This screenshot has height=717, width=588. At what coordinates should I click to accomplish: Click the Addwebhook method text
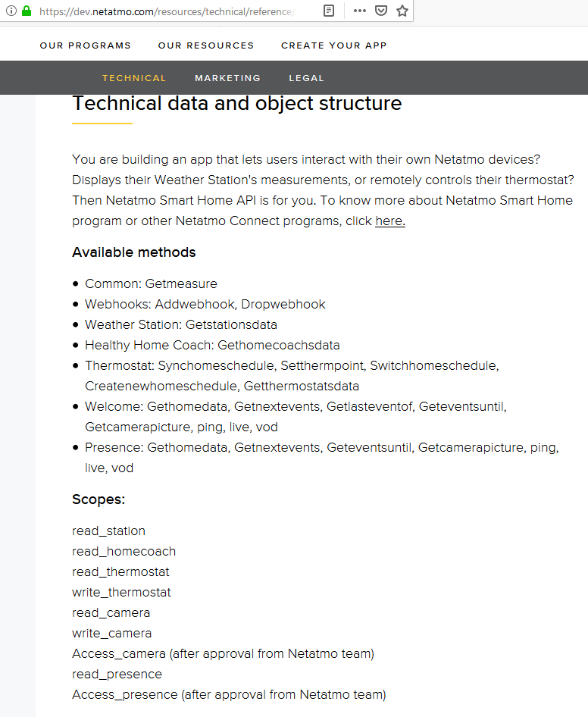pyautogui.click(x=195, y=304)
